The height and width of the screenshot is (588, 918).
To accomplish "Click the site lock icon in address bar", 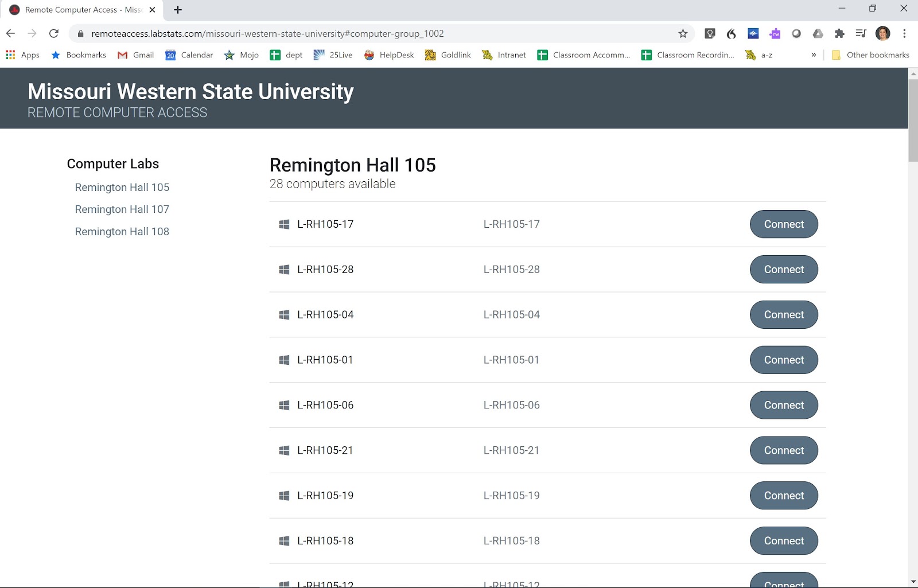I will pyautogui.click(x=80, y=34).
